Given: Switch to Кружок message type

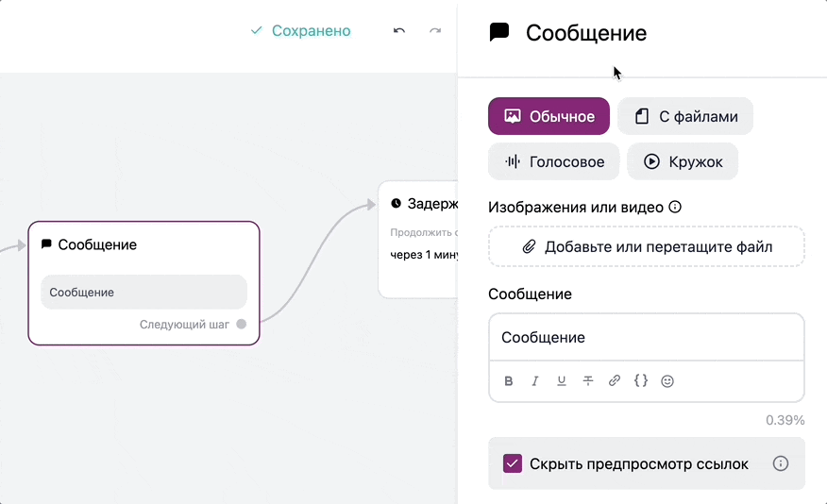Looking at the screenshot, I should point(683,161).
